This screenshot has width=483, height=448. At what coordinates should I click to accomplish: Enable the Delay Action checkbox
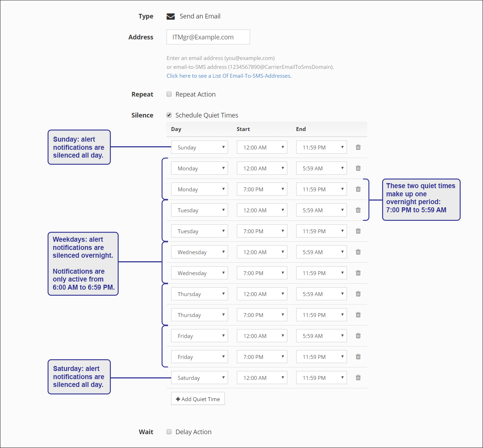click(x=169, y=432)
